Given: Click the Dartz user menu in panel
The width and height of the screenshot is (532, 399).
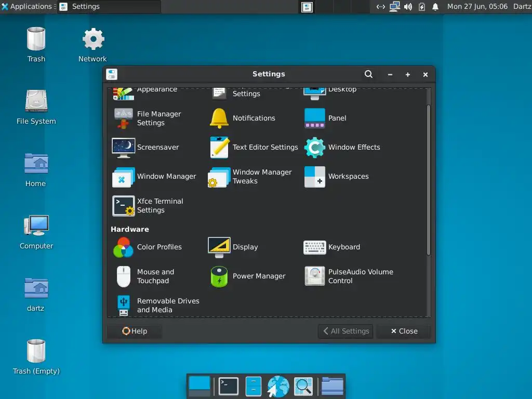Looking at the screenshot, I should [x=522, y=6].
